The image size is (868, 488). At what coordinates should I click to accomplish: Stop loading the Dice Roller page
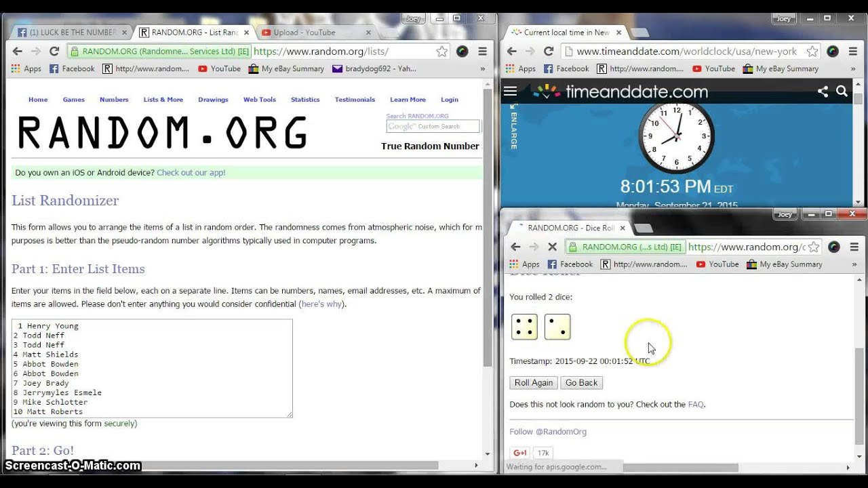coord(552,247)
